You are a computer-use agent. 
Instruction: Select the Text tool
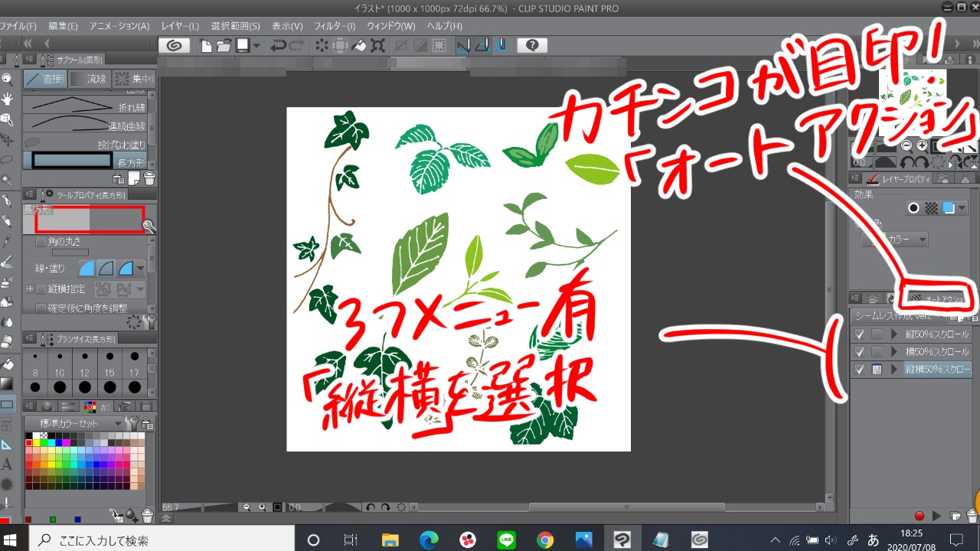7,465
